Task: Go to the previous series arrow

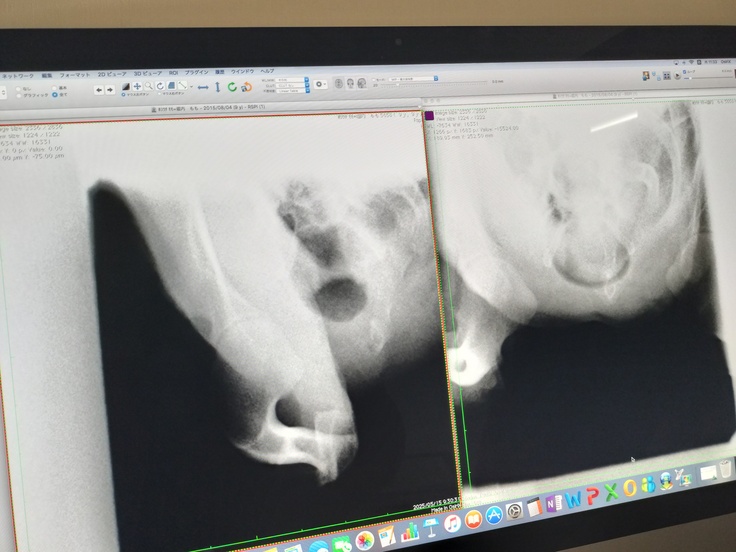Action: coord(98,89)
